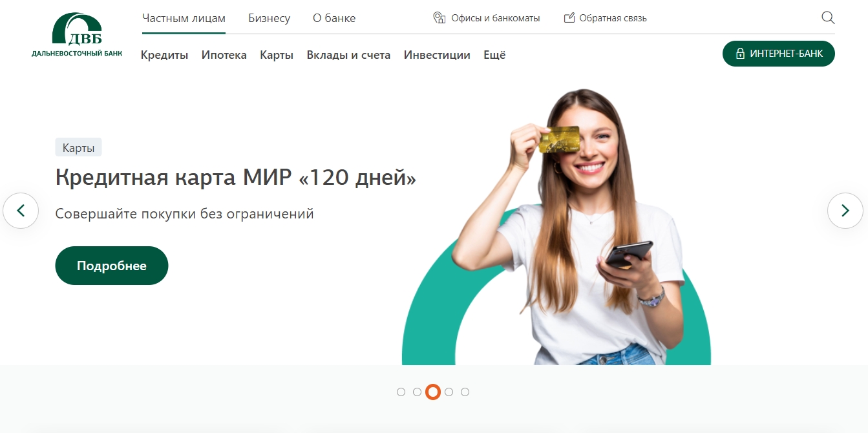868x433 pixels.
Task: Open the Офисы и банкоматы link
Action: (x=496, y=18)
